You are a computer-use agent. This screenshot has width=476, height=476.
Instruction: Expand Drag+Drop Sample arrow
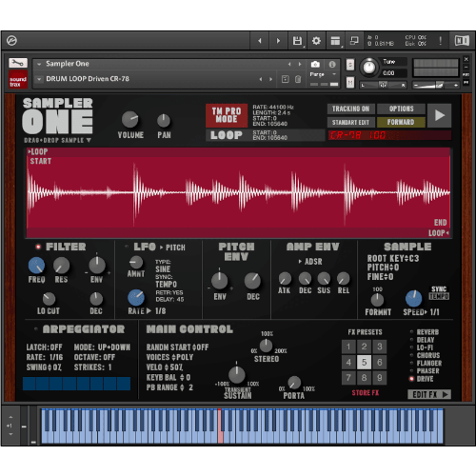click(89, 140)
